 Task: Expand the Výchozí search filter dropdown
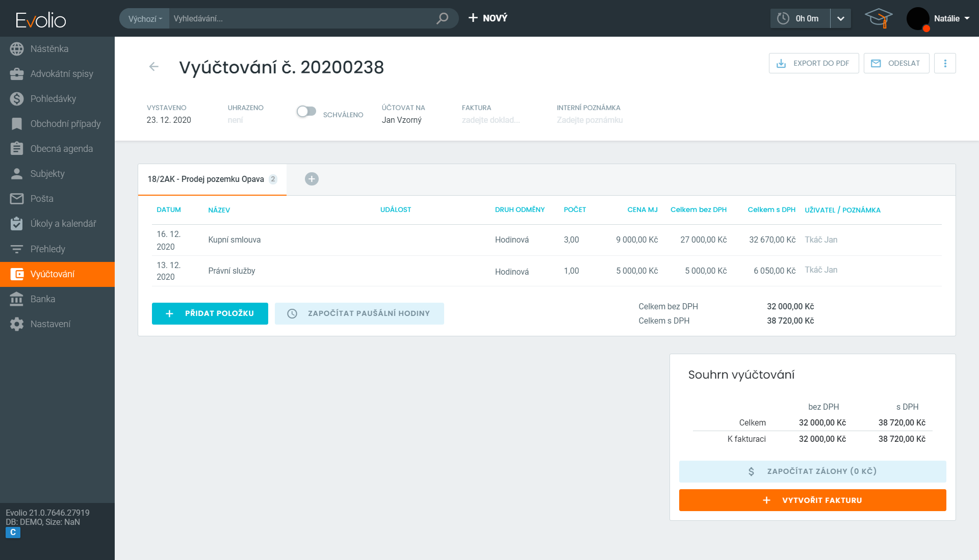145,19
